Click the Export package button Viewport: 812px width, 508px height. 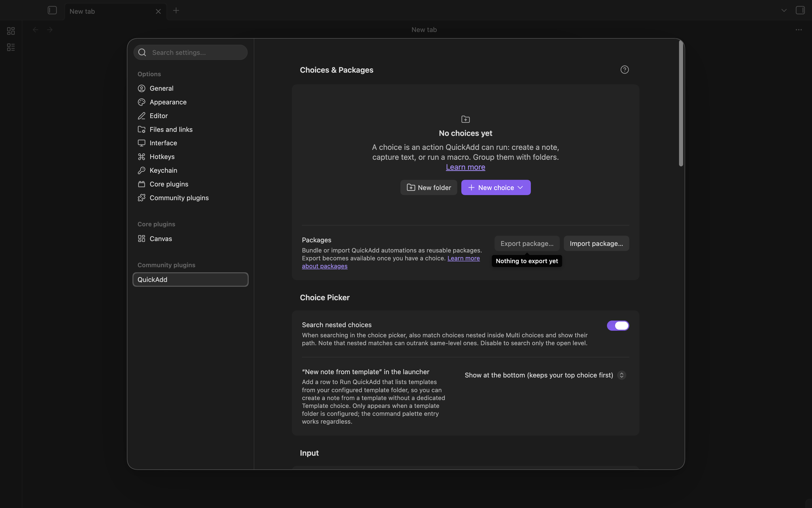[x=527, y=244]
